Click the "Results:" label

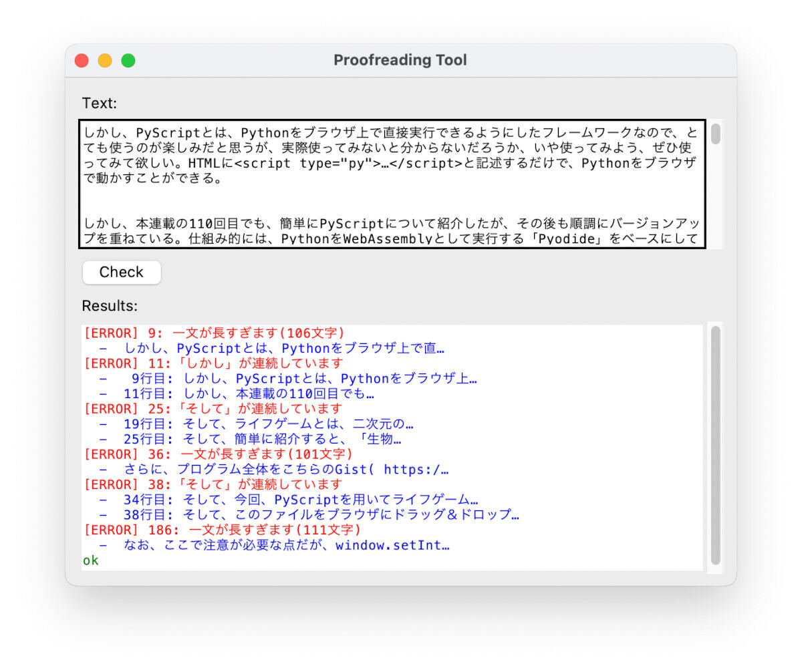pyautogui.click(x=110, y=306)
